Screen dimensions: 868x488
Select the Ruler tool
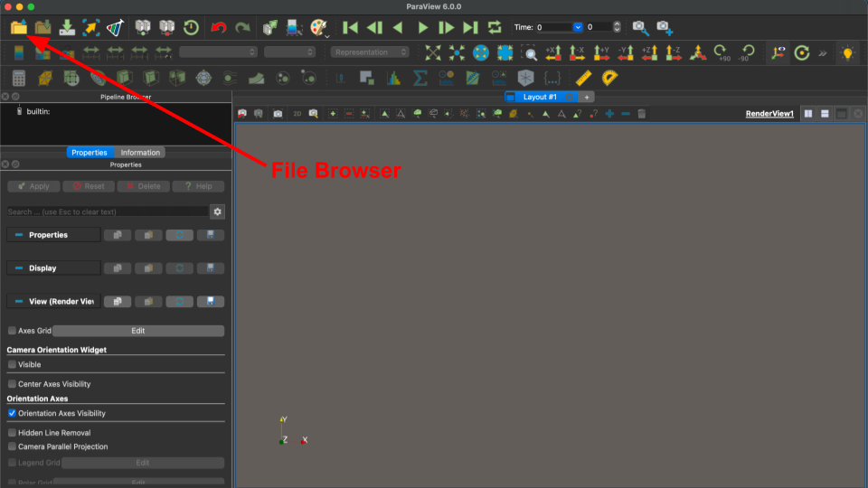(583, 78)
